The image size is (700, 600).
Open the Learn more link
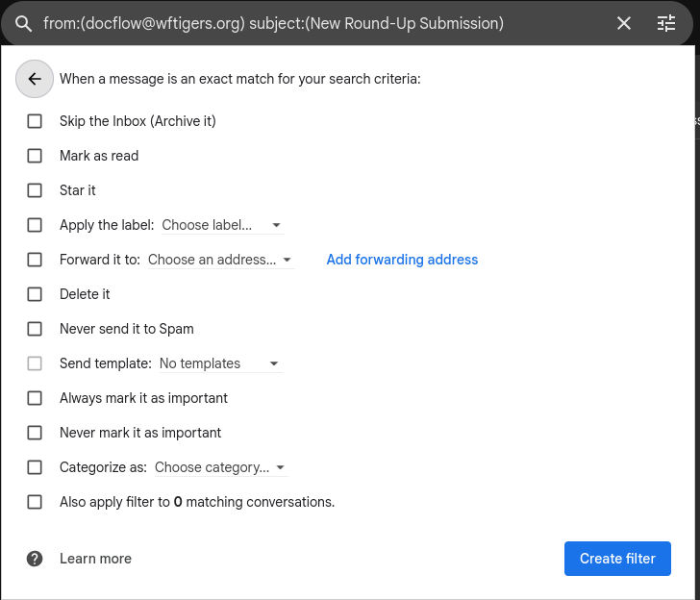pyautogui.click(x=95, y=559)
